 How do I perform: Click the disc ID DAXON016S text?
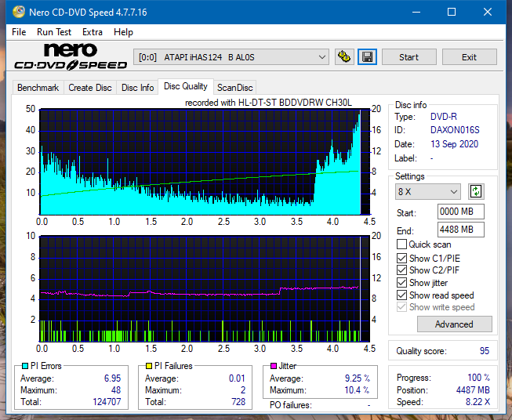coord(455,130)
